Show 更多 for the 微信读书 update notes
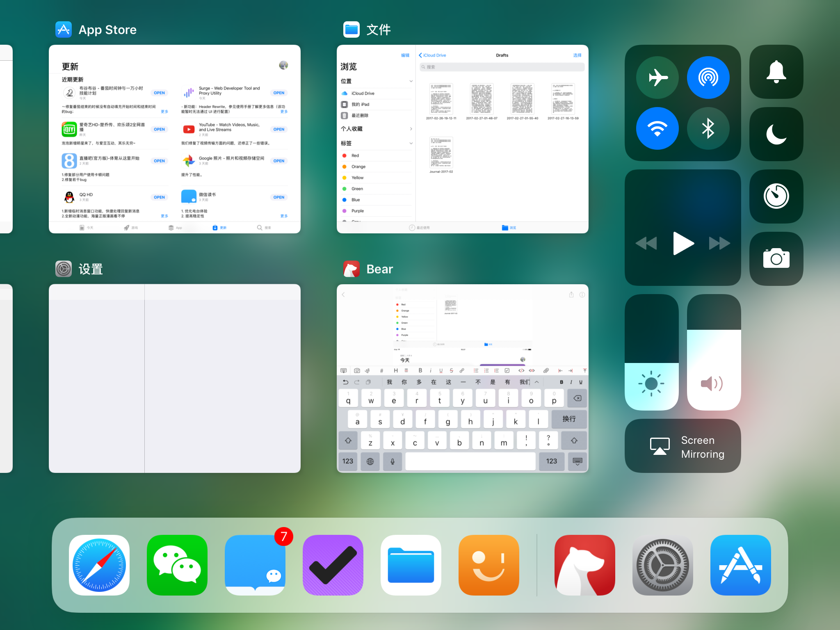This screenshot has width=840, height=630. tap(284, 216)
